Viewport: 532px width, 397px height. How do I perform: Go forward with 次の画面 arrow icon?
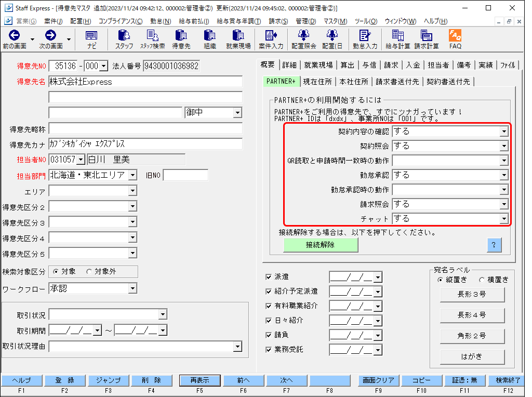(50, 35)
